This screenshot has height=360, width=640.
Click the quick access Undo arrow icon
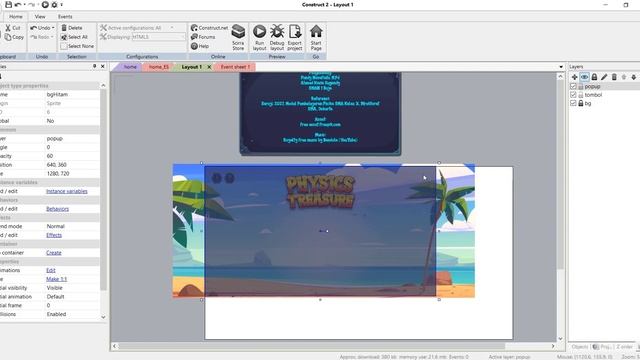pos(18,4)
